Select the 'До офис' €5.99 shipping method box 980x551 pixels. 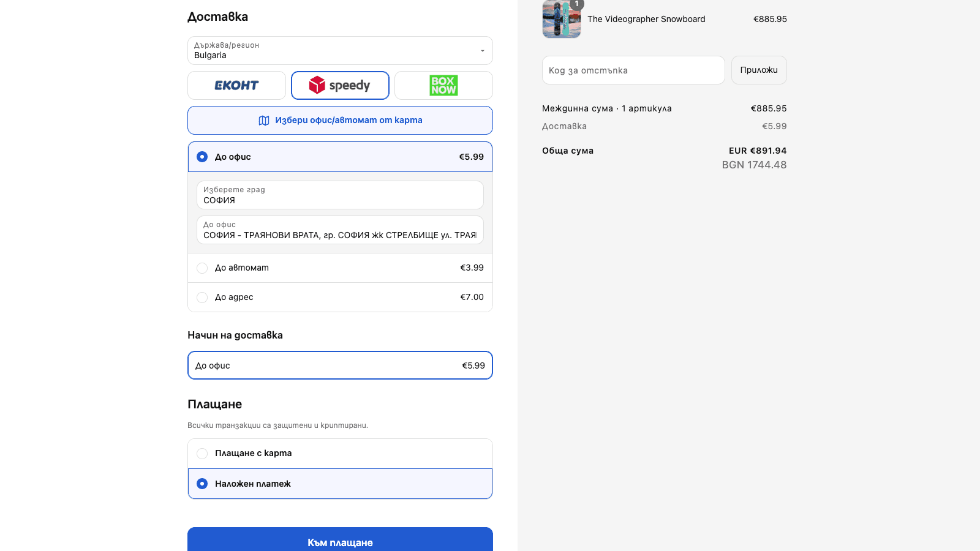(340, 365)
